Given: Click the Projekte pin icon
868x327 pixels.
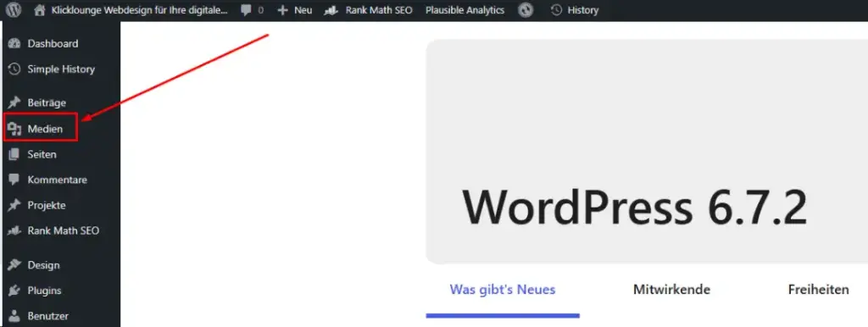Looking at the screenshot, I should point(14,205).
